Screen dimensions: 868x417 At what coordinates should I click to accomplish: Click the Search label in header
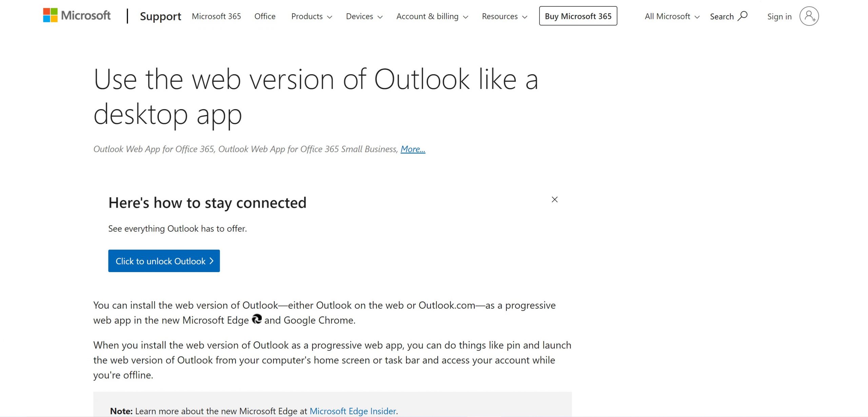tap(722, 17)
